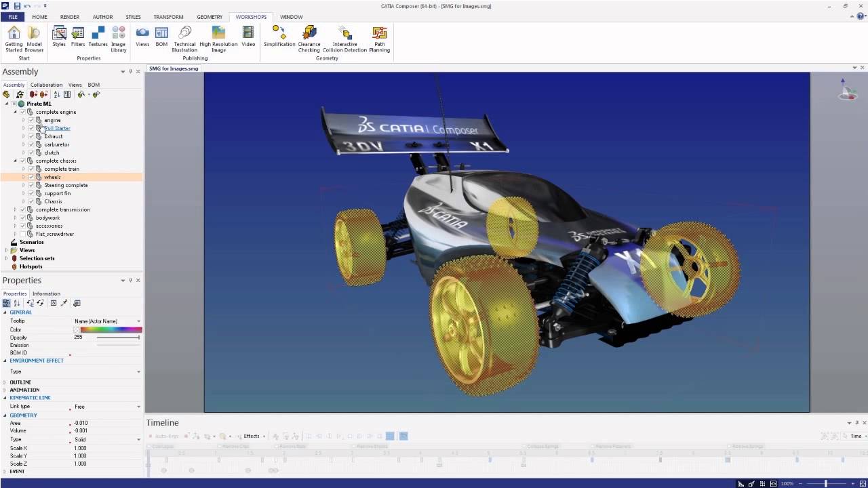
Task: Open the BOM workshop
Action: 161,39
